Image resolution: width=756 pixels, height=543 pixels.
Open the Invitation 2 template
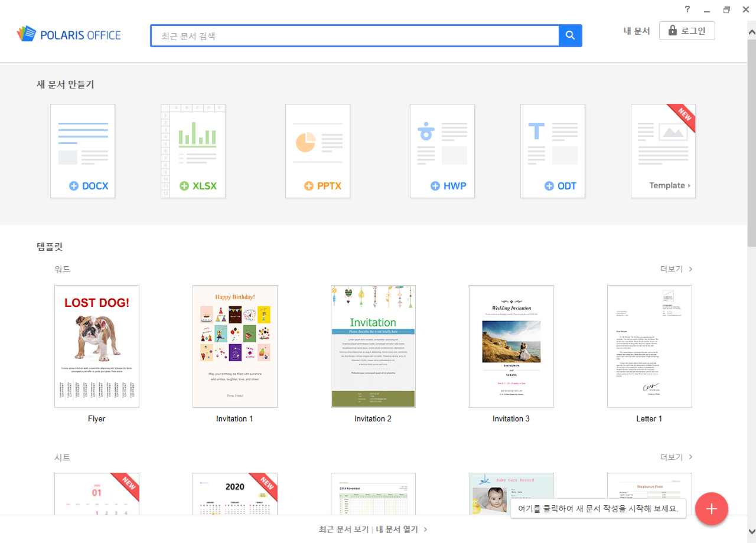coord(373,346)
